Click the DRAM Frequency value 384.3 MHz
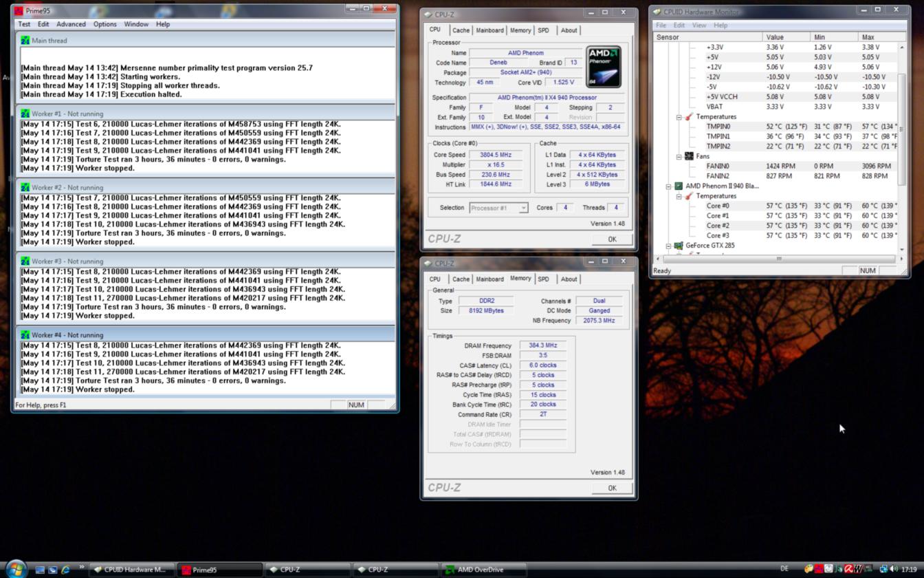The image size is (924, 578). click(x=542, y=345)
